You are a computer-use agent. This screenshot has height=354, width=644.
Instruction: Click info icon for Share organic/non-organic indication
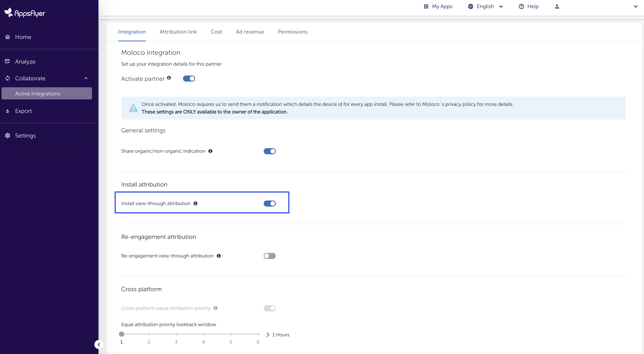210,151
